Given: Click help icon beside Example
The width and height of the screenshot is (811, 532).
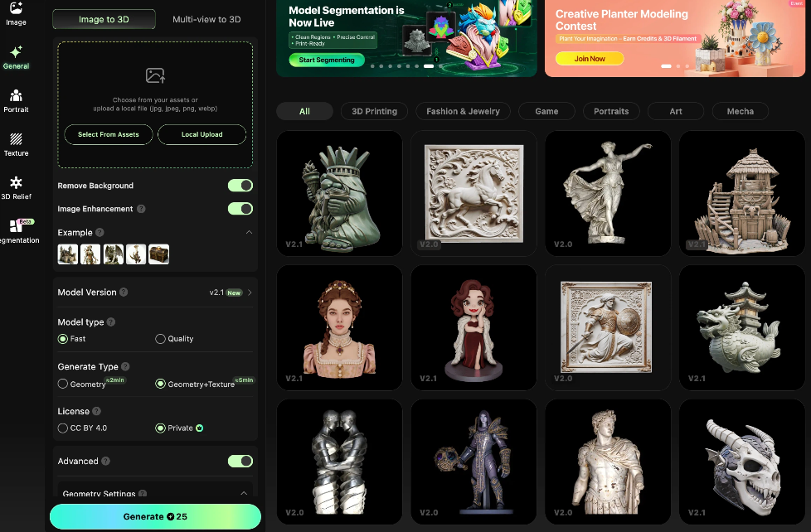Looking at the screenshot, I should click(100, 233).
